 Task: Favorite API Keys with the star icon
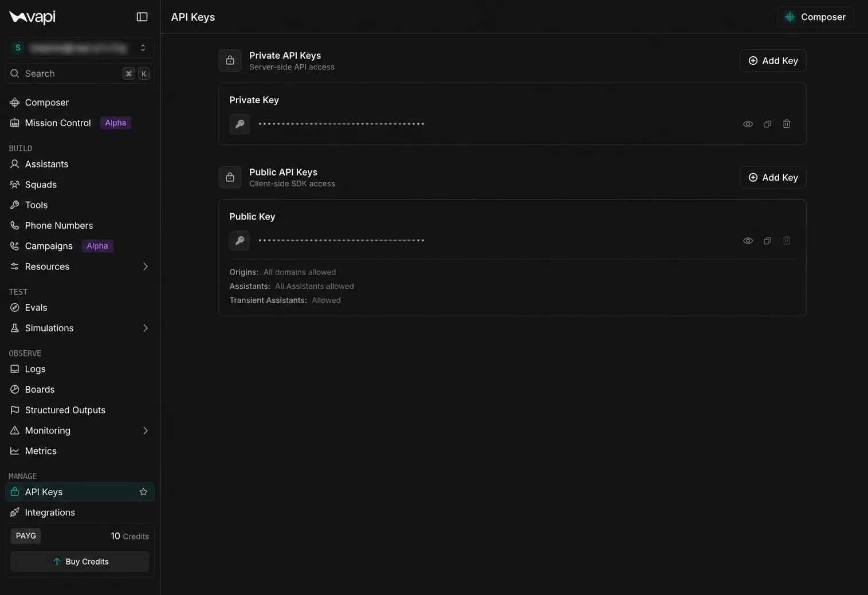[143, 492]
